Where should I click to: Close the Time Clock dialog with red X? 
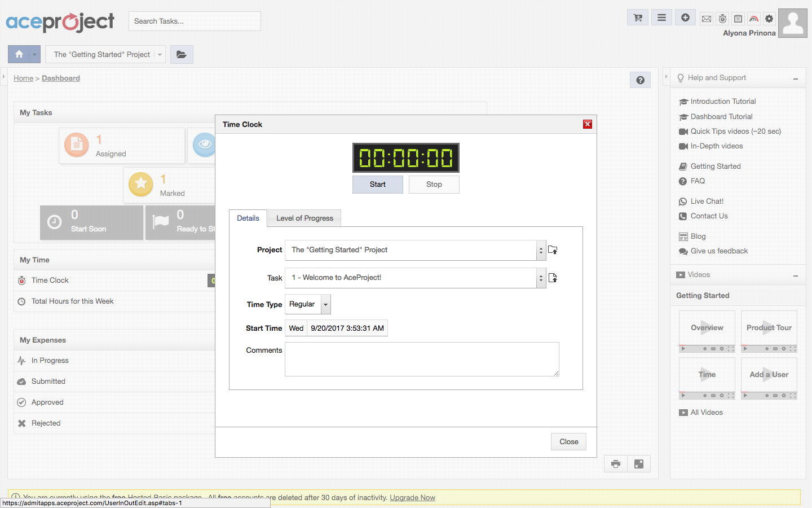[588, 124]
